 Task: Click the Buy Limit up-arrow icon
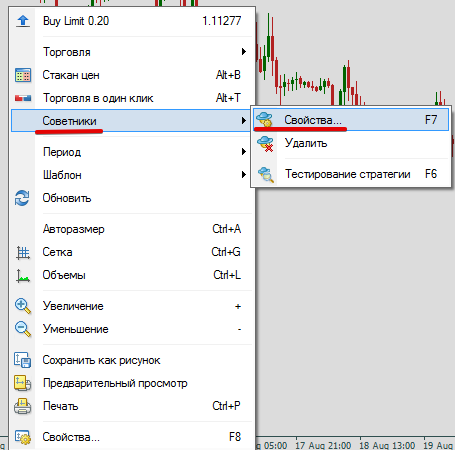[23, 21]
